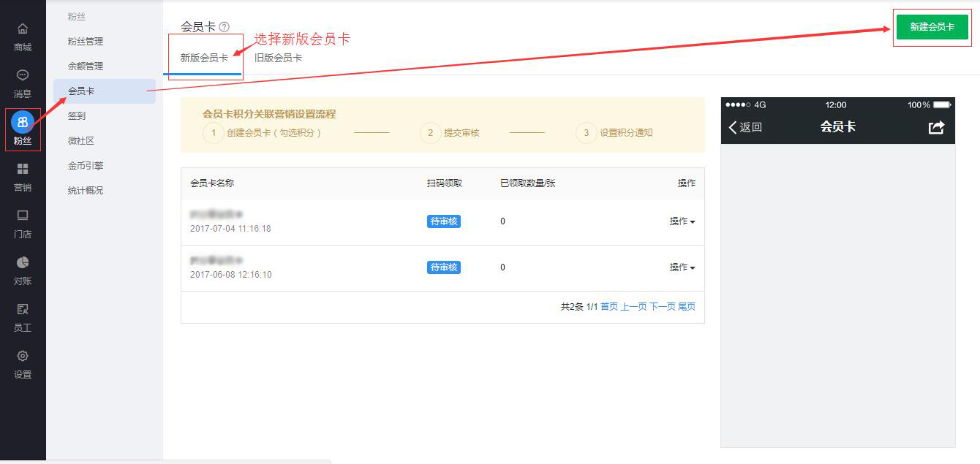Go to 下一页 in pagination

pos(662,307)
